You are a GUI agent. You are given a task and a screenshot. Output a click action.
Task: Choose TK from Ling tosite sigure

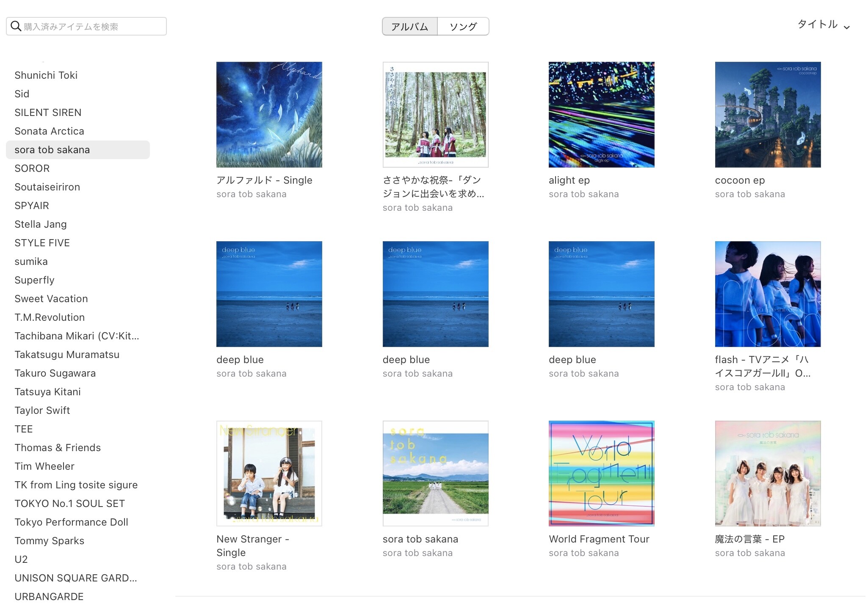coord(76,485)
